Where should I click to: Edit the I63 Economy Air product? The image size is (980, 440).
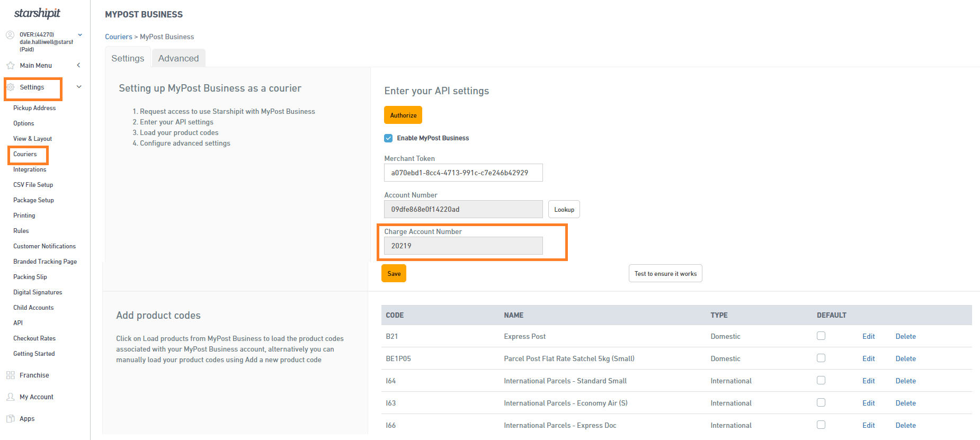(x=869, y=403)
